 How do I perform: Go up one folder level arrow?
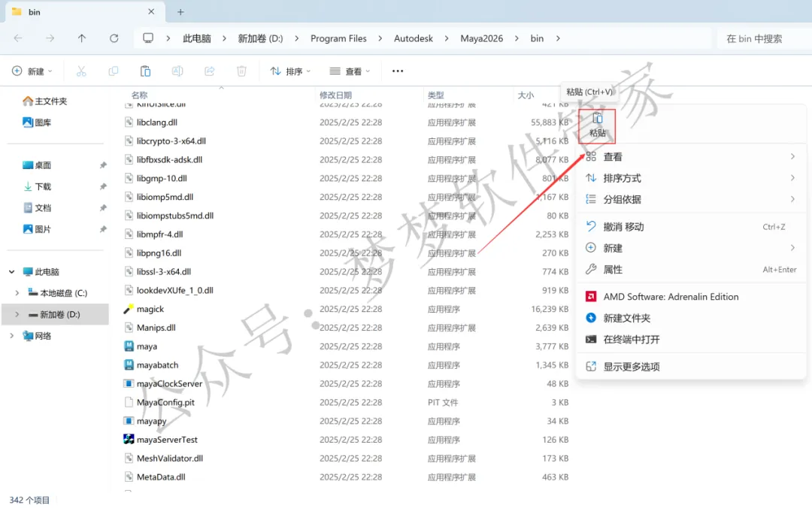[x=82, y=38]
